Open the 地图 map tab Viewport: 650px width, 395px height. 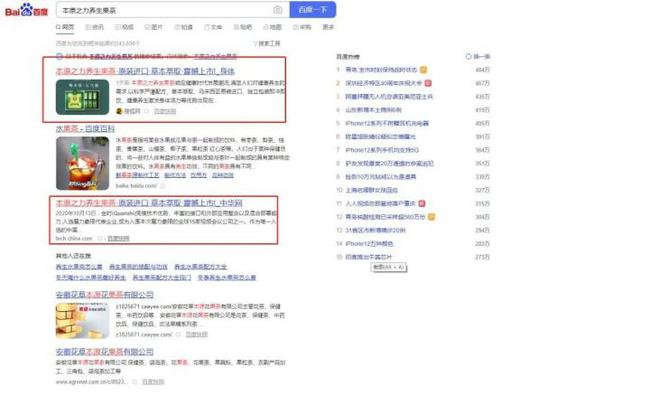pyautogui.click(x=272, y=27)
